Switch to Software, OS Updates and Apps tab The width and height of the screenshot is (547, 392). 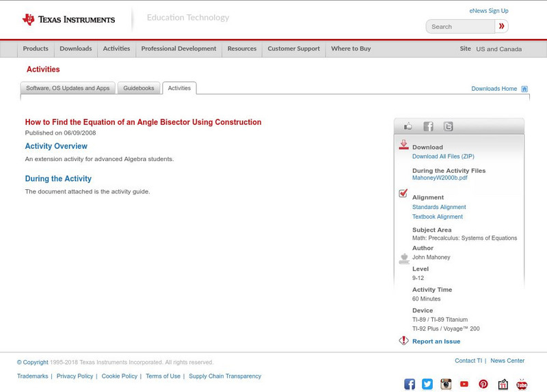click(x=68, y=88)
